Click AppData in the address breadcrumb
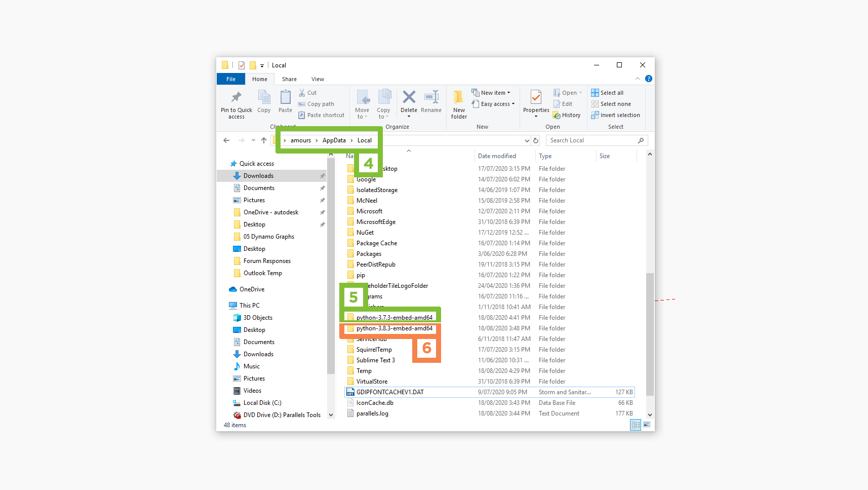 pos(334,140)
